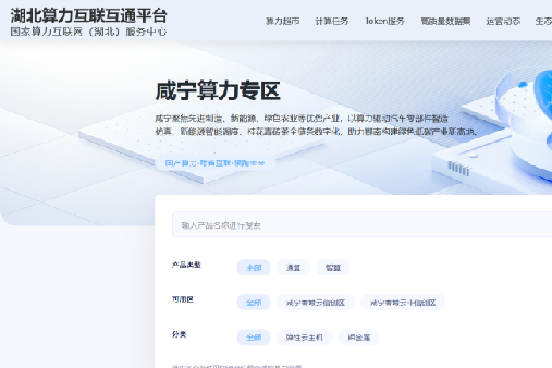Select 全部 in the 可用区 filter
This screenshot has width=552, height=368.
(x=253, y=302)
